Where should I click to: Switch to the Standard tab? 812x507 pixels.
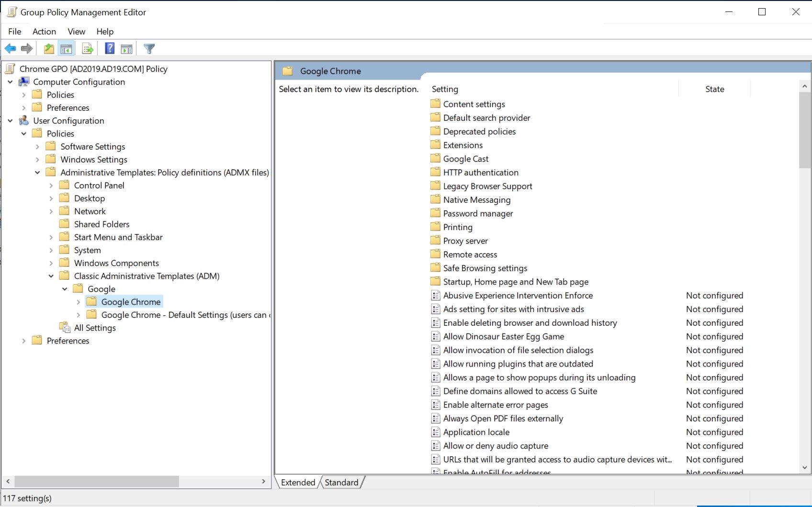[341, 483]
